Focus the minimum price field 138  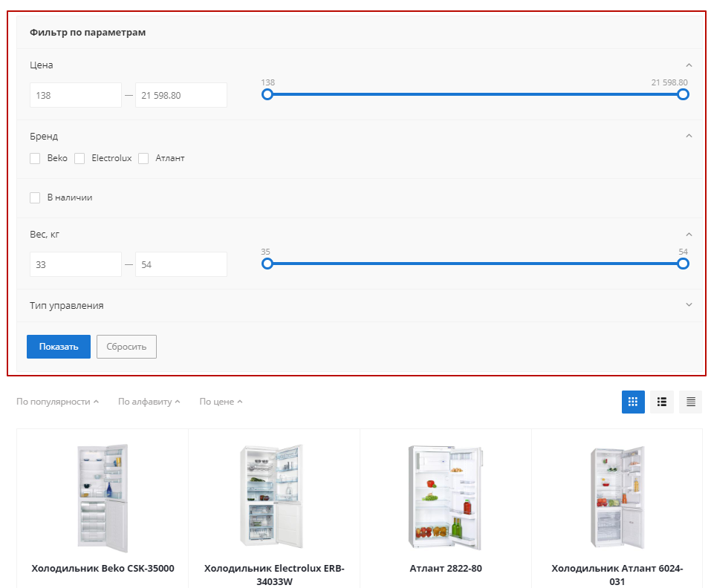click(76, 95)
